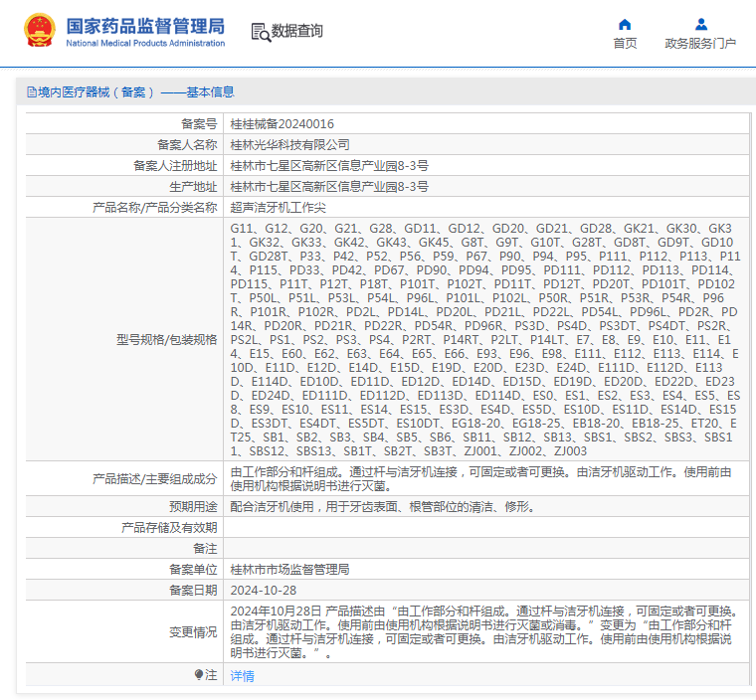
Task: Click the 生产地址 label
Action: [193, 186]
